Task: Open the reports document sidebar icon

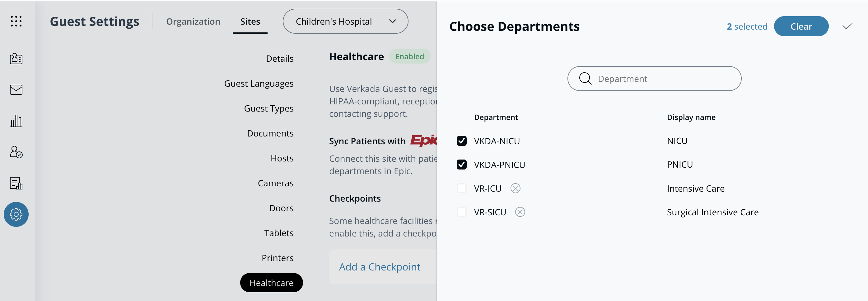Action: (x=16, y=183)
